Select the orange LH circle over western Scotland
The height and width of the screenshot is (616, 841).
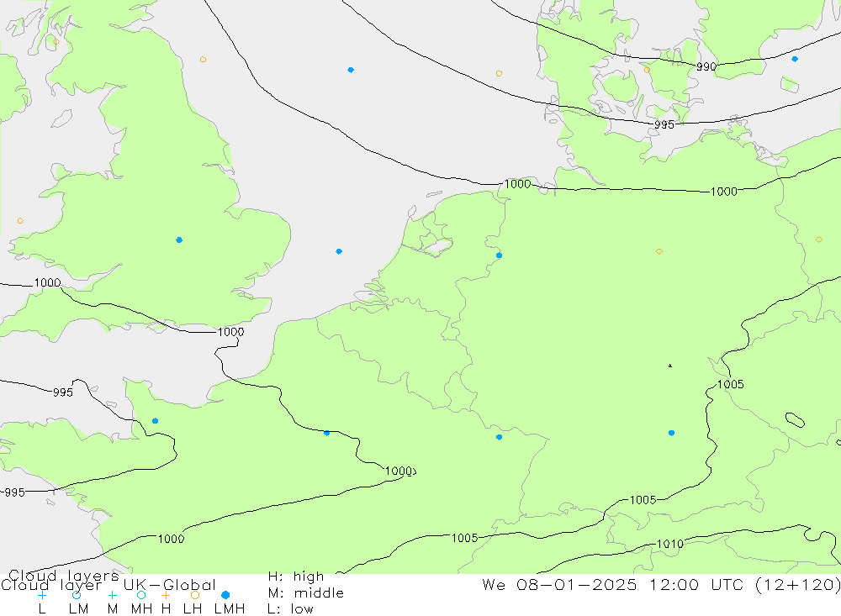tap(56, 42)
